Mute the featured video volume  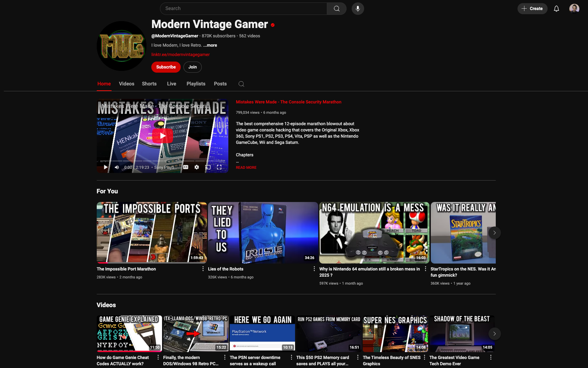pyautogui.click(x=117, y=167)
